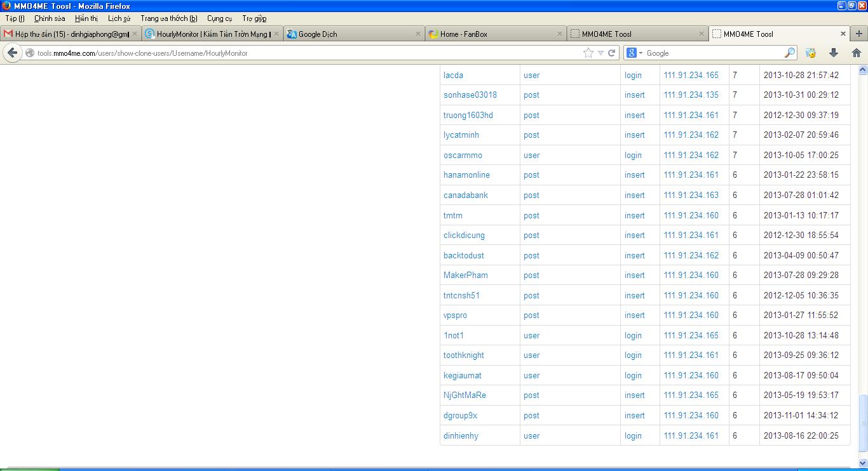Switch to the Home - FanBox tab
This screenshot has width=868, height=471.
tap(496, 34)
